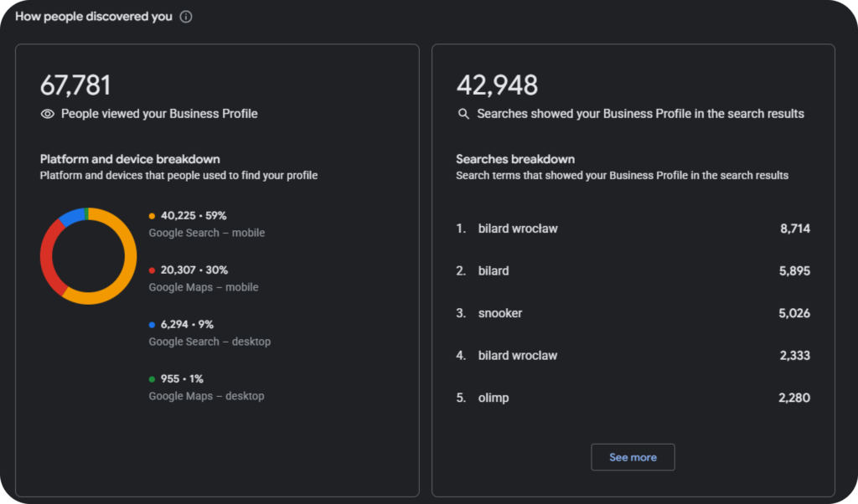
Task: Click the 42,948 searches count
Action: click(x=497, y=85)
